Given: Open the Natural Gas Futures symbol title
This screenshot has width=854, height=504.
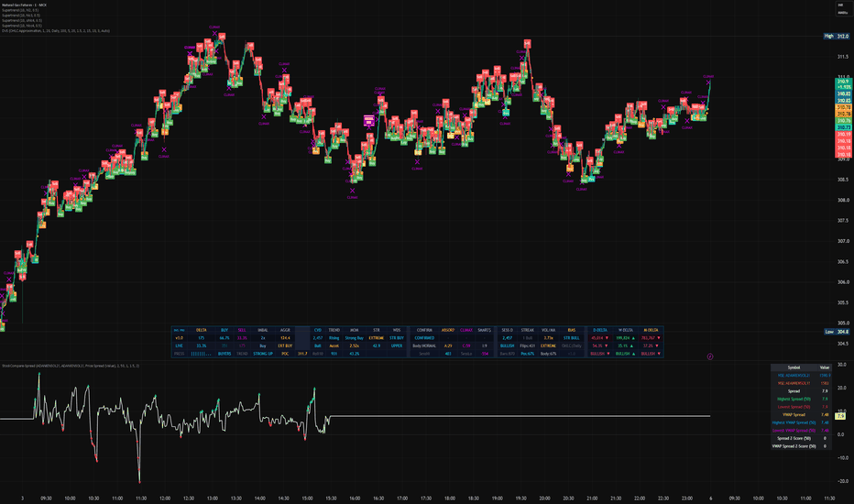Looking at the screenshot, I should coord(24,5).
